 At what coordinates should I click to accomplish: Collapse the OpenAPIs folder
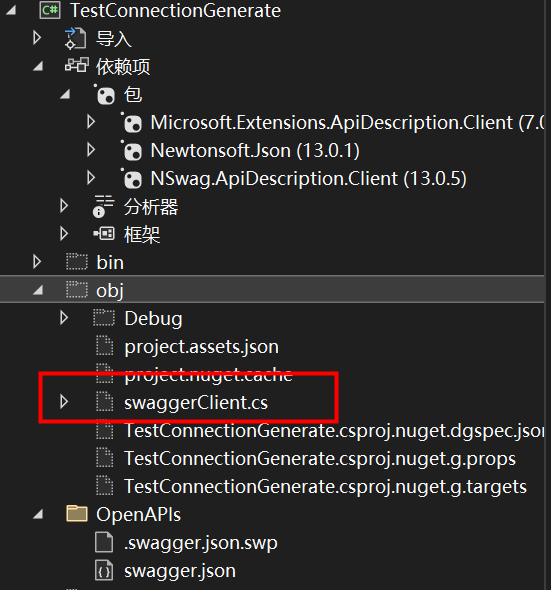(x=38, y=514)
